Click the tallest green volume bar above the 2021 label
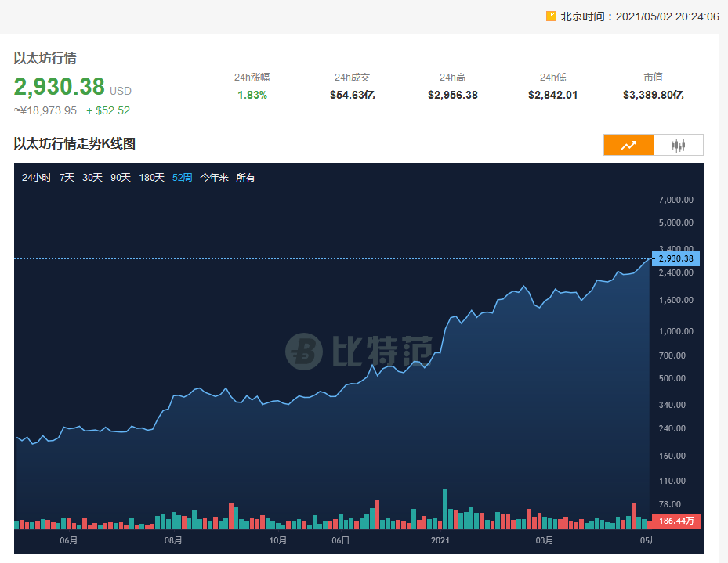 point(445,509)
